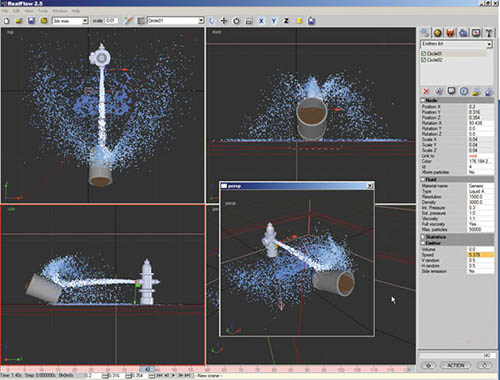The image size is (500, 380).
Task: Switch to the gold sphere panel tab
Action: tap(438, 33)
